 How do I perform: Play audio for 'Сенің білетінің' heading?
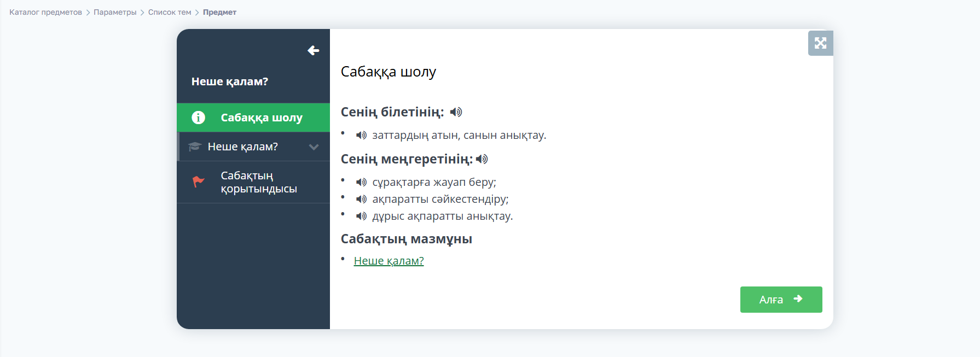456,112
